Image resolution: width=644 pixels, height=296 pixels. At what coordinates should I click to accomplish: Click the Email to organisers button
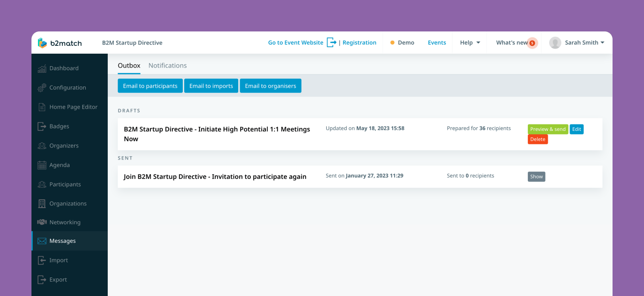pyautogui.click(x=271, y=86)
